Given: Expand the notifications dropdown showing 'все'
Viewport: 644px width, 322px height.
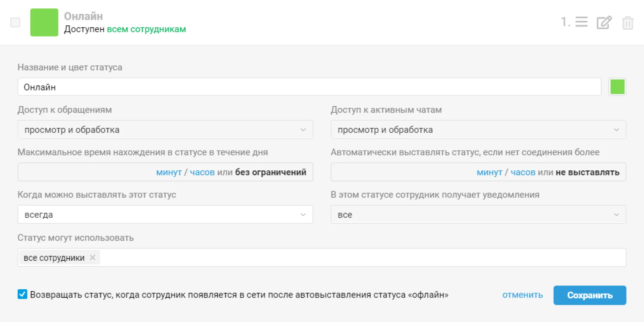Looking at the screenshot, I should coord(478,214).
